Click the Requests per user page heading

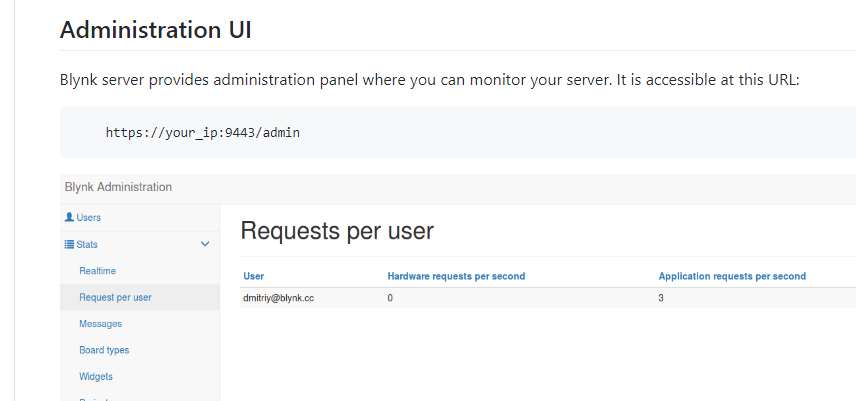point(337,231)
